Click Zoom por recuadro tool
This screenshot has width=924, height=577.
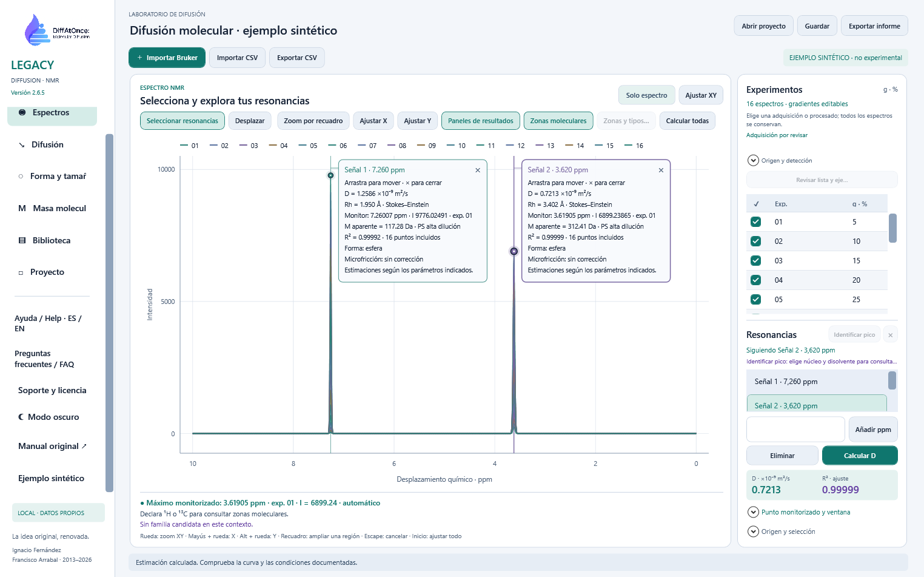pyautogui.click(x=313, y=121)
